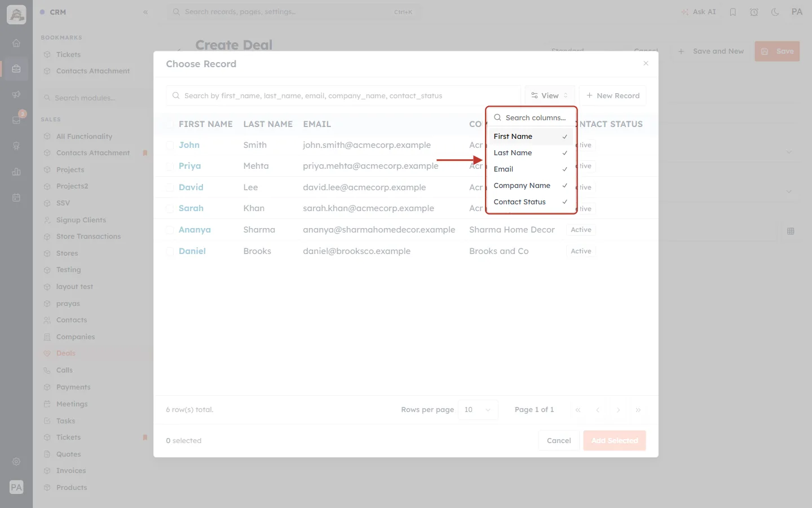The height and width of the screenshot is (508, 812).
Task: Close the Choose Record dialog
Action: [646, 63]
